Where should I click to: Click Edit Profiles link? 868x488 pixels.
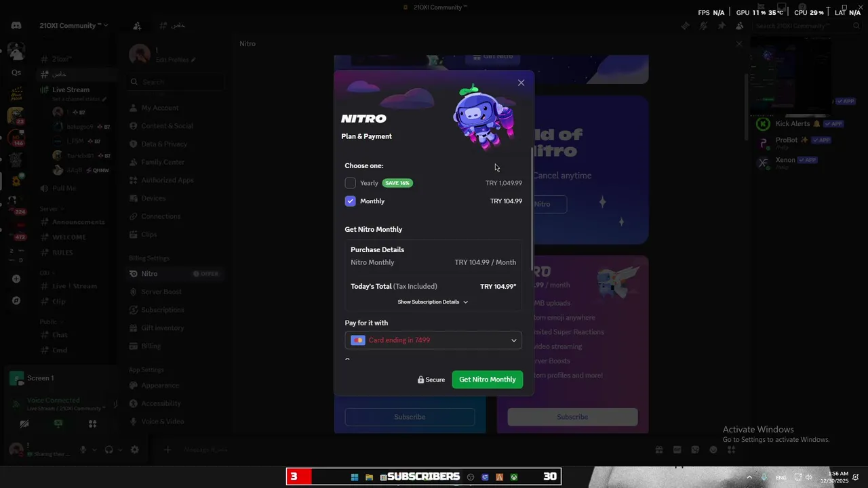(176, 60)
